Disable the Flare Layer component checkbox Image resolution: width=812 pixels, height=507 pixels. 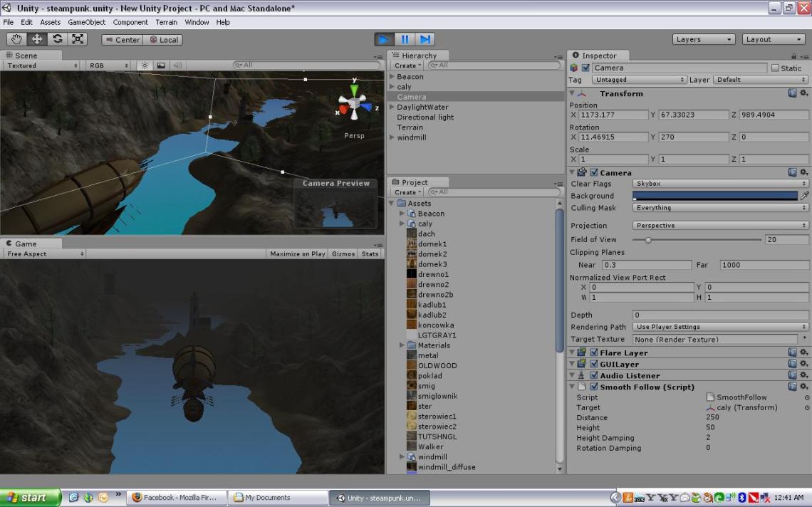(x=594, y=353)
